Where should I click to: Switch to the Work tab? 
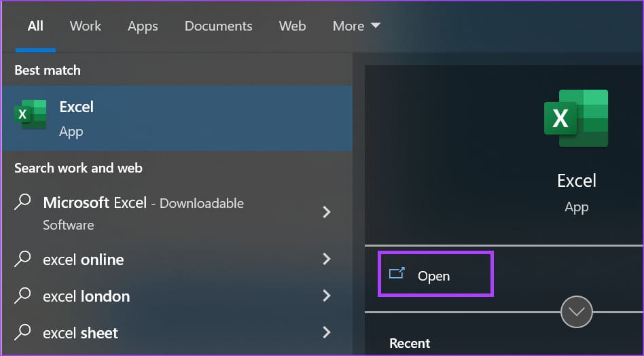(x=86, y=26)
